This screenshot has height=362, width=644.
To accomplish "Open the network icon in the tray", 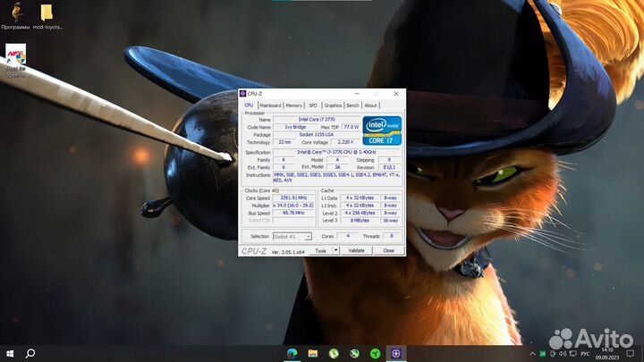I will [573, 354].
